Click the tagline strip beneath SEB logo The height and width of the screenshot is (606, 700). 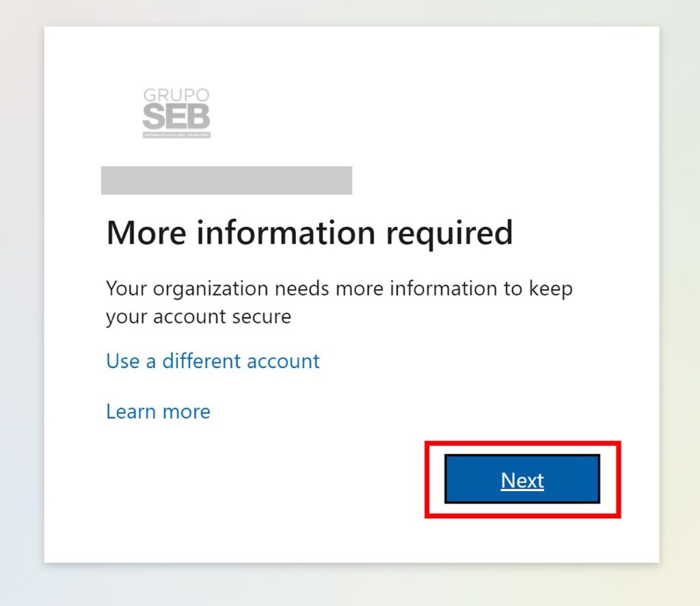point(176,135)
